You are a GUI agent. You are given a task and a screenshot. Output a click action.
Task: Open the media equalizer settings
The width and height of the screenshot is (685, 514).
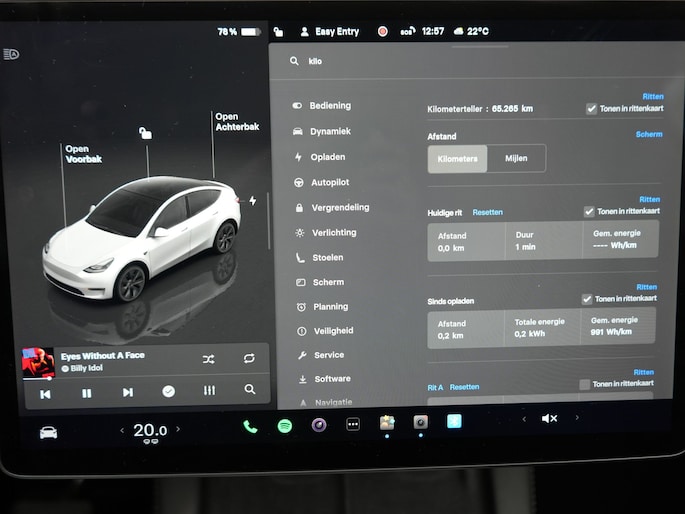pyautogui.click(x=209, y=391)
